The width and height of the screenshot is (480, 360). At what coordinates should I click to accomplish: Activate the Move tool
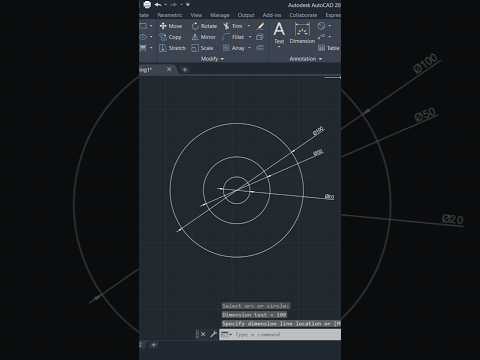171,26
